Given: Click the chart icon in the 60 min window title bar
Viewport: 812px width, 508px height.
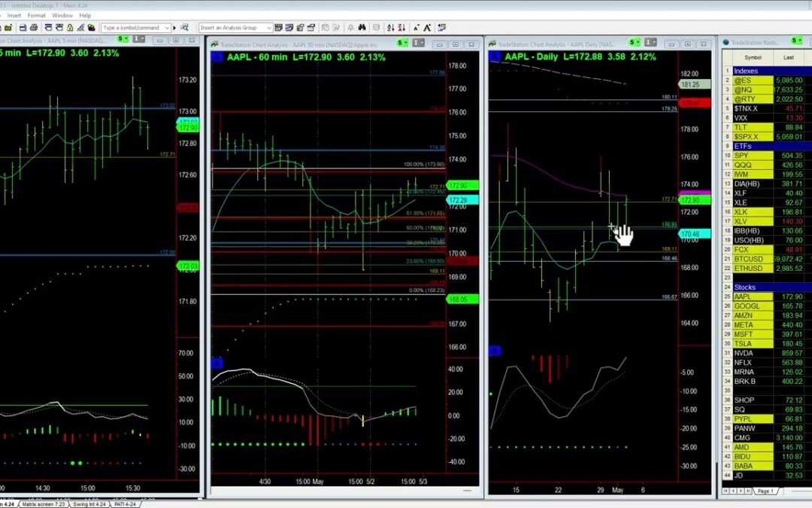Looking at the screenshot, I should click(x=214, y=44).
